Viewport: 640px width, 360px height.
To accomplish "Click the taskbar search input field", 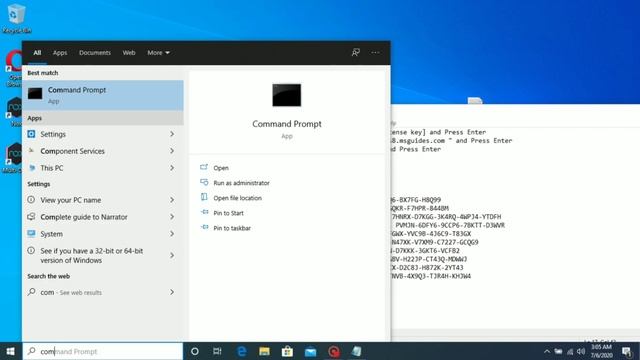I will coord(103,351).
